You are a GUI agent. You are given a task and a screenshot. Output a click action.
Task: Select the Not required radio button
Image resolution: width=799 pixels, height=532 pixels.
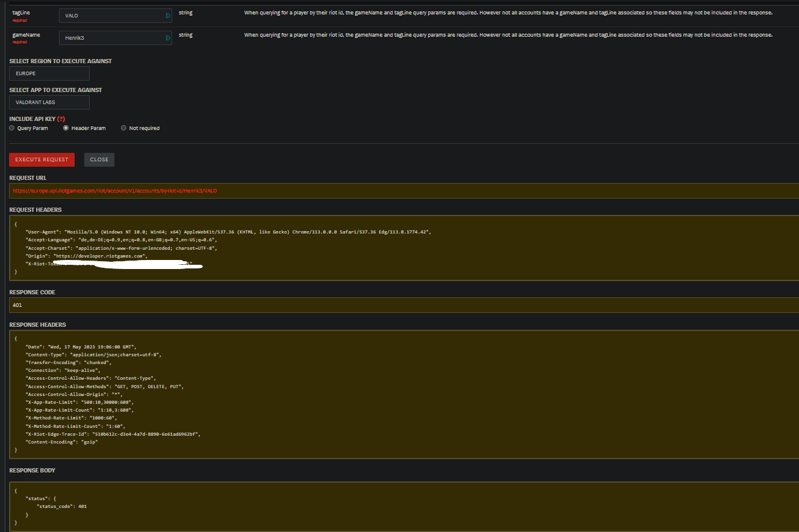pos(123,128)
